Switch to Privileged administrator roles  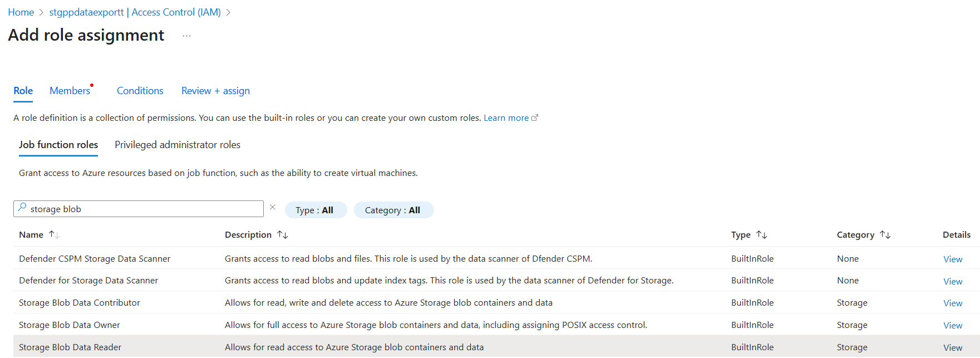(178, 145)
